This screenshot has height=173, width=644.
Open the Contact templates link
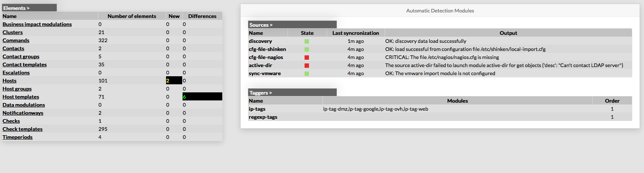[x=25, y=65]
